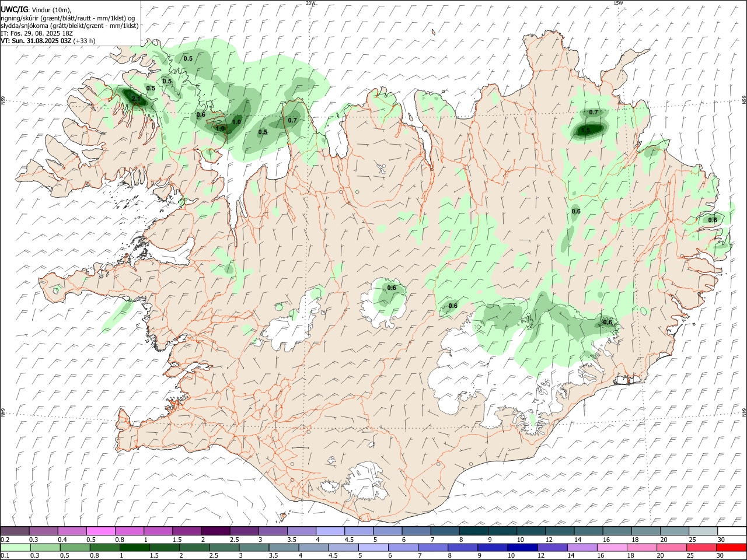Viewport: 747px width, 560px height.
Task: Select the lightest green 0.1 rain legend swatch
Action: pyautogui.click(x=15, y=547)
